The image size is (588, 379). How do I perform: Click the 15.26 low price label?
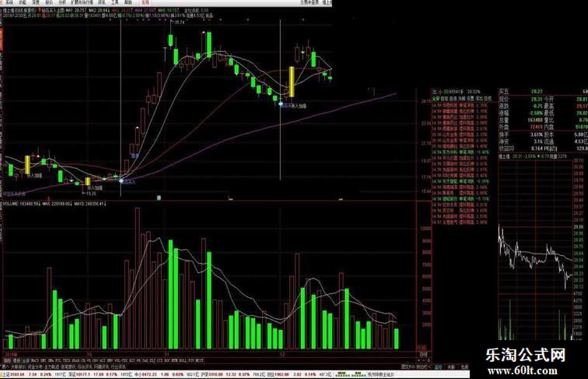91,194
